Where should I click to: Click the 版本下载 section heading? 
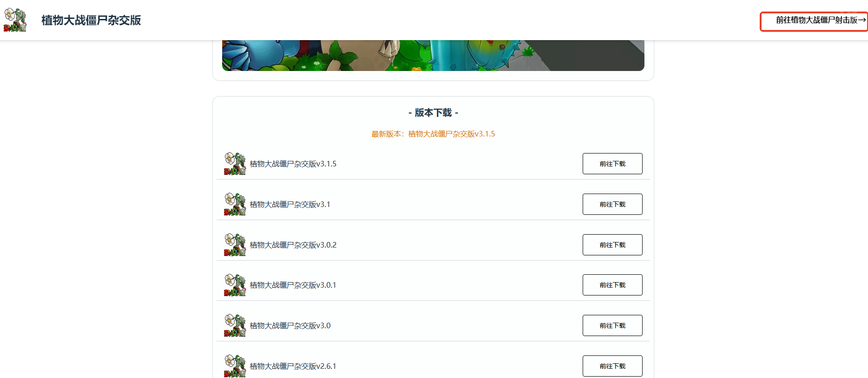(433, 113)
